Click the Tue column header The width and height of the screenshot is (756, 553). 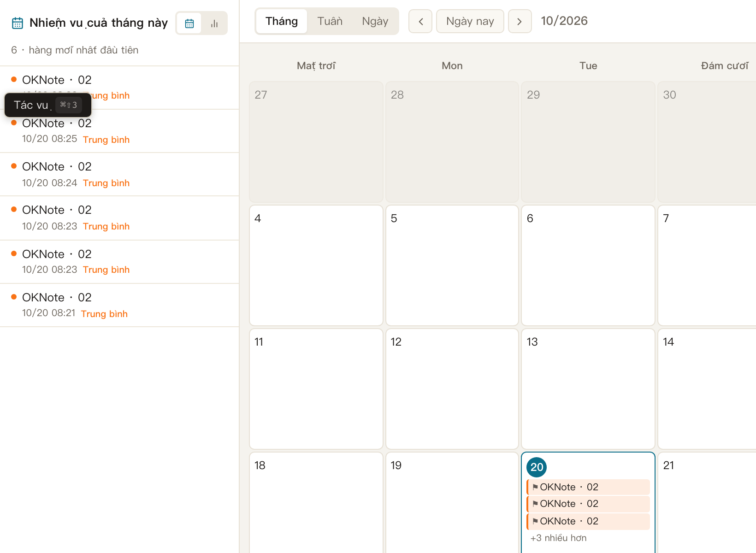tap(588, 65)
